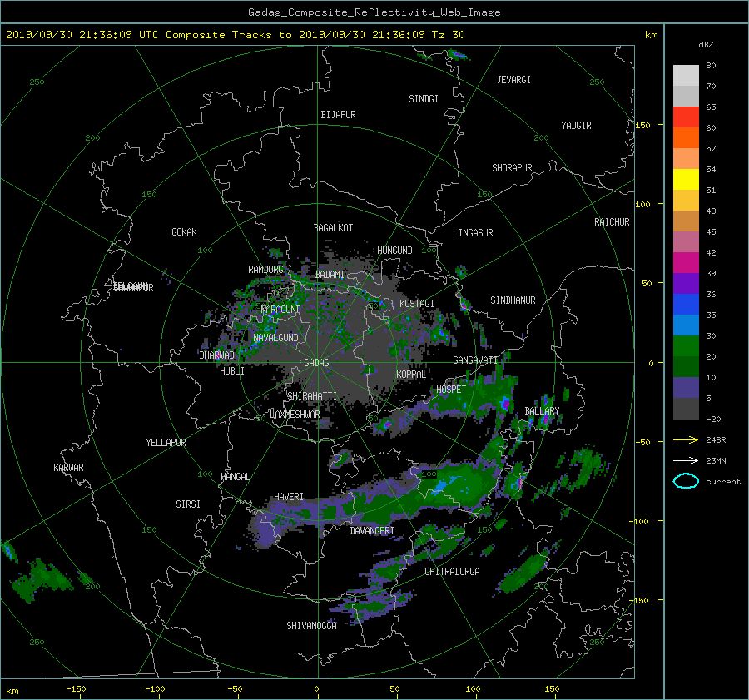749x700 pixels.
Task: Click the BAGALKOT city label
Action: tap(333, 228)
